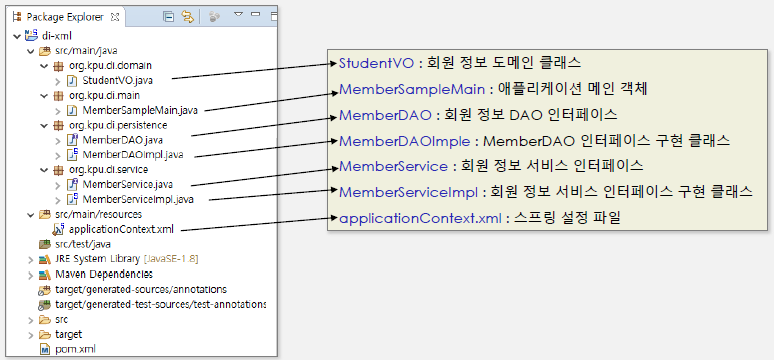Select MemberDAO.java in the tree
This screenshot has height=360, width=774.
pos(122,140)
